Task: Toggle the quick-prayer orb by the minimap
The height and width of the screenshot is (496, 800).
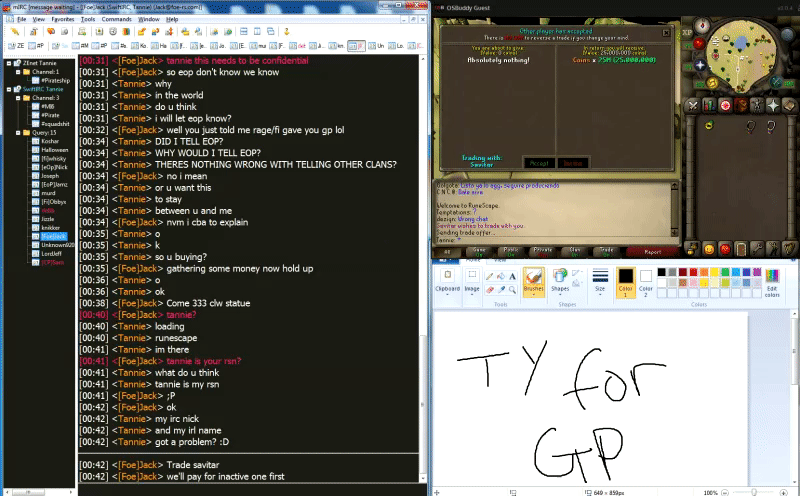Action: click(x=700, y=65)
